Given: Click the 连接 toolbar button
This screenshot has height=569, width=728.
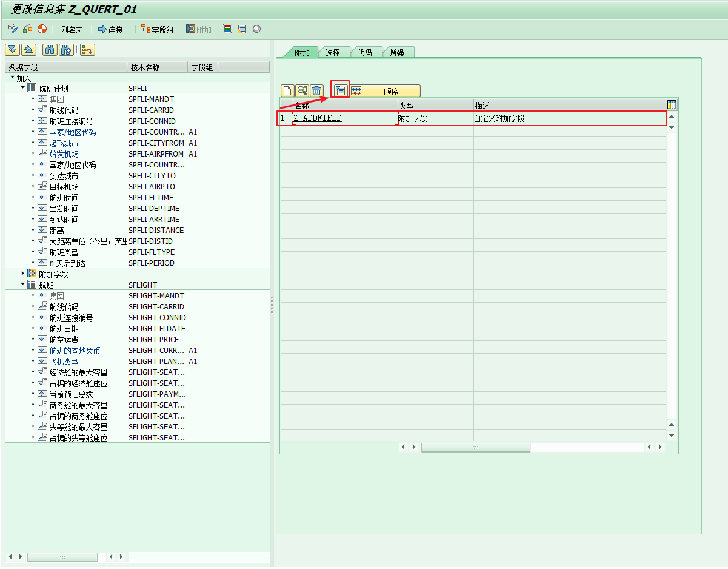Looking at the screenshot, I should 110,29.
